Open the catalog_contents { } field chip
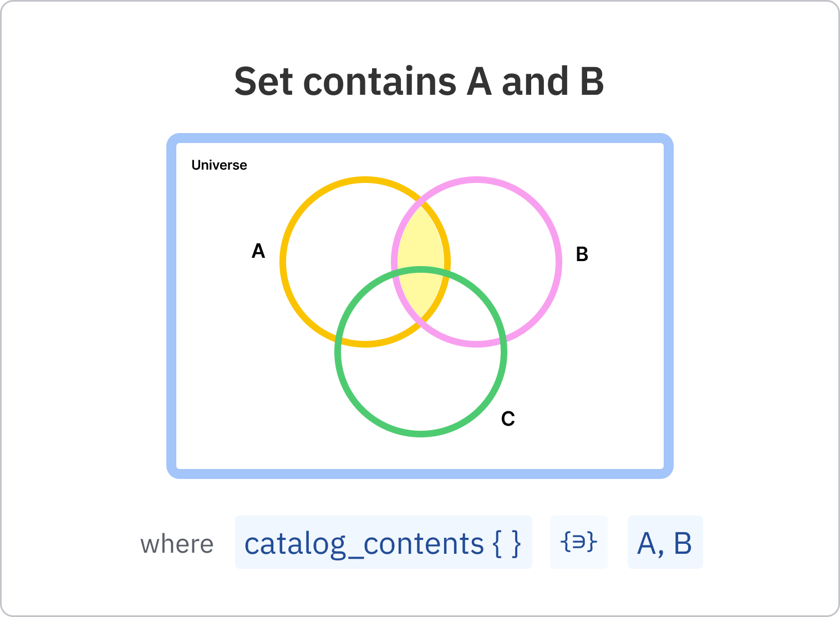The width and height of the screenshot is (840, 617). (383, 543)
